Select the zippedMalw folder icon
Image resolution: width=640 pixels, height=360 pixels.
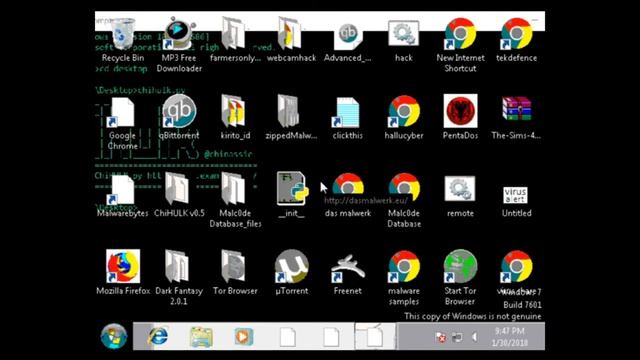290,111
